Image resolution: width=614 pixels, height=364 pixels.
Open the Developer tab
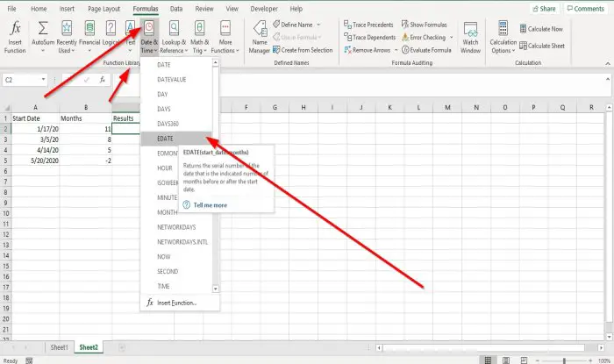264,9
